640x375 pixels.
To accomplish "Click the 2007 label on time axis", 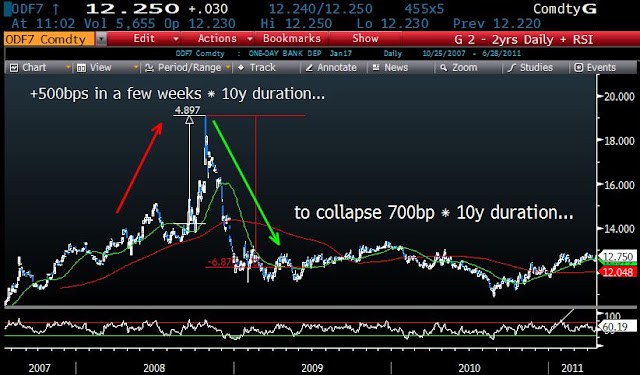I will pos(40,368).
